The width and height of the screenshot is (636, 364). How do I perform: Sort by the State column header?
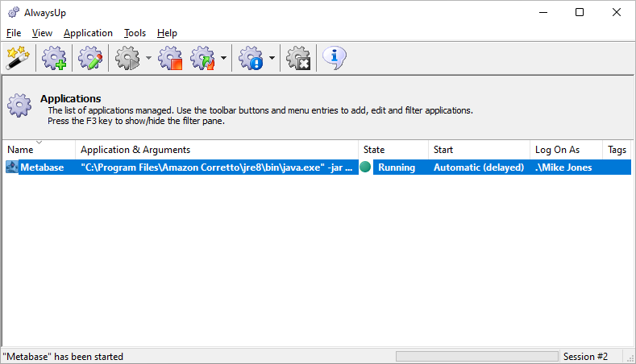(393, 150)
